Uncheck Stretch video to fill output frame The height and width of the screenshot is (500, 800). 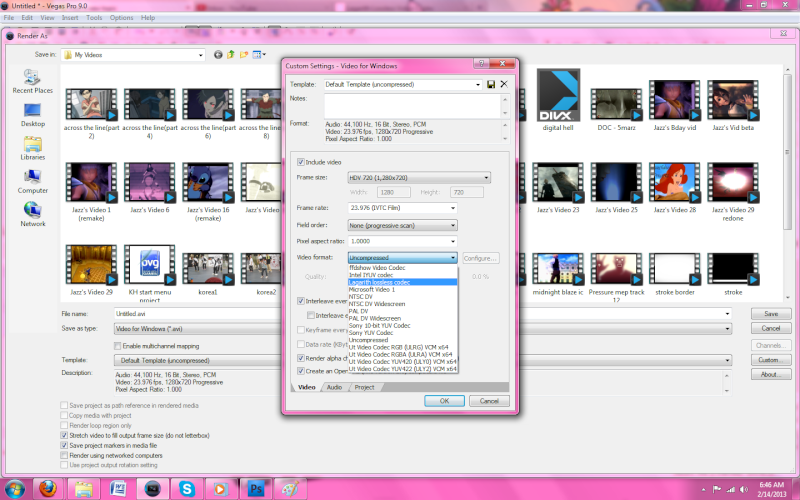point(64,435)
